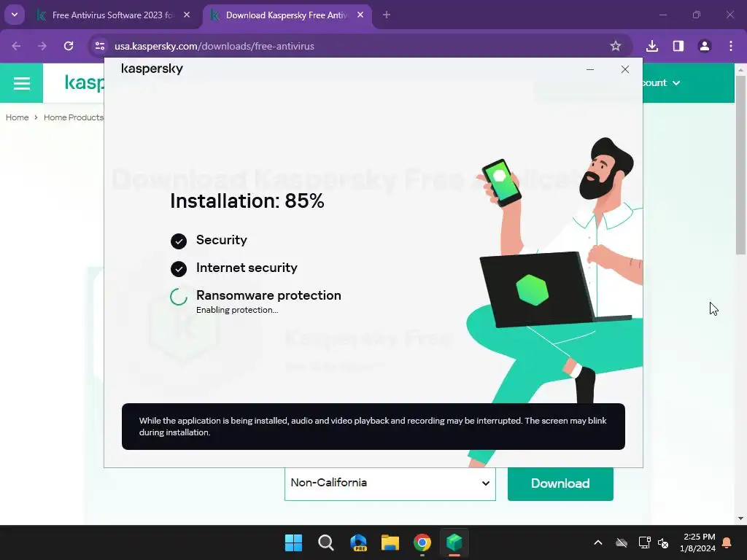747x560 pixels.
Task: Open the hamburger menu on Kaspersky site
Action: point(21,83)
